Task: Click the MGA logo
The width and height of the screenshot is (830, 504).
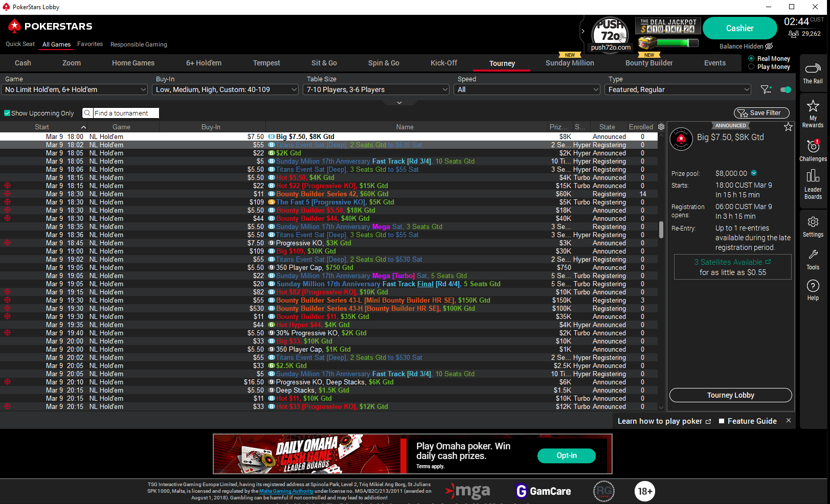Action: [x=467, y=491]
